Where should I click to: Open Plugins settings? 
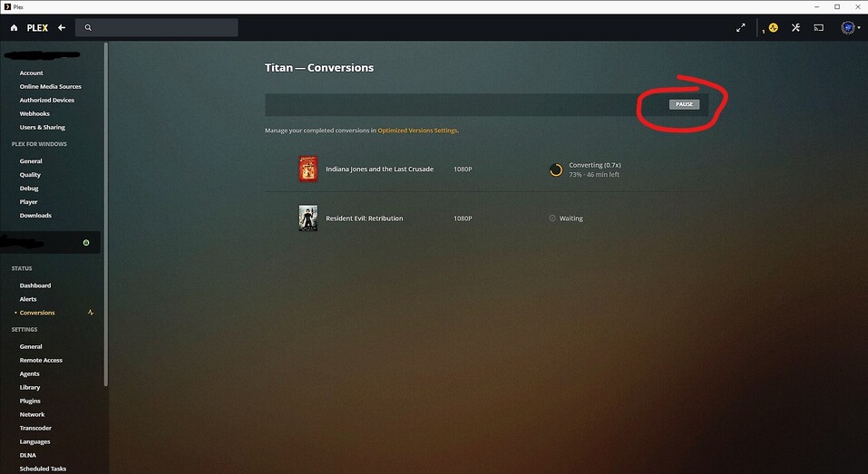tap(30, 401)
